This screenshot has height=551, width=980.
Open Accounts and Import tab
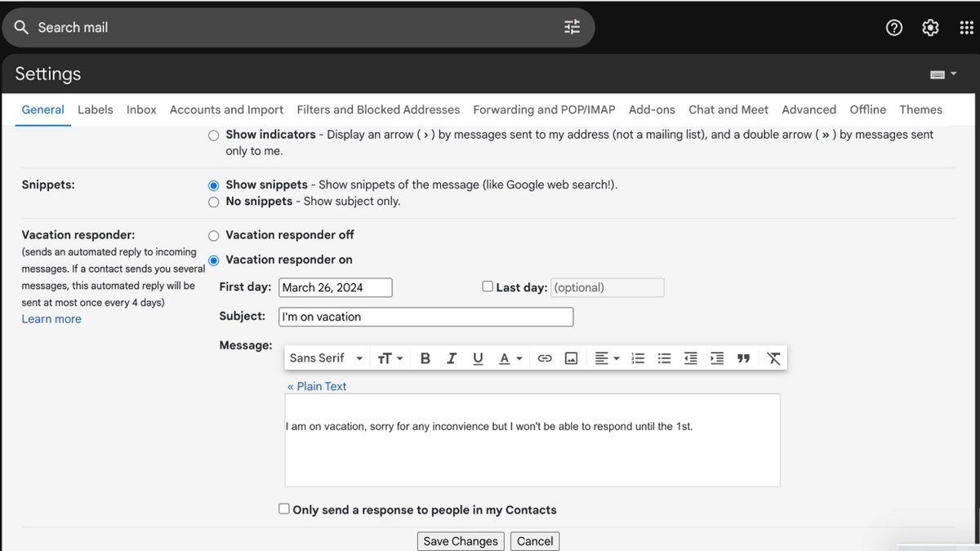click(226, 109)
